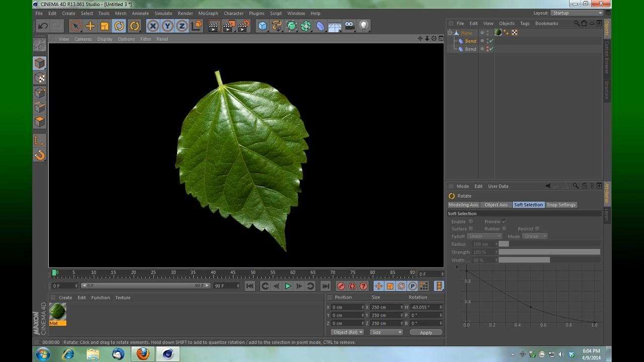Click the Record Active Objects key icon

point(341,286)
